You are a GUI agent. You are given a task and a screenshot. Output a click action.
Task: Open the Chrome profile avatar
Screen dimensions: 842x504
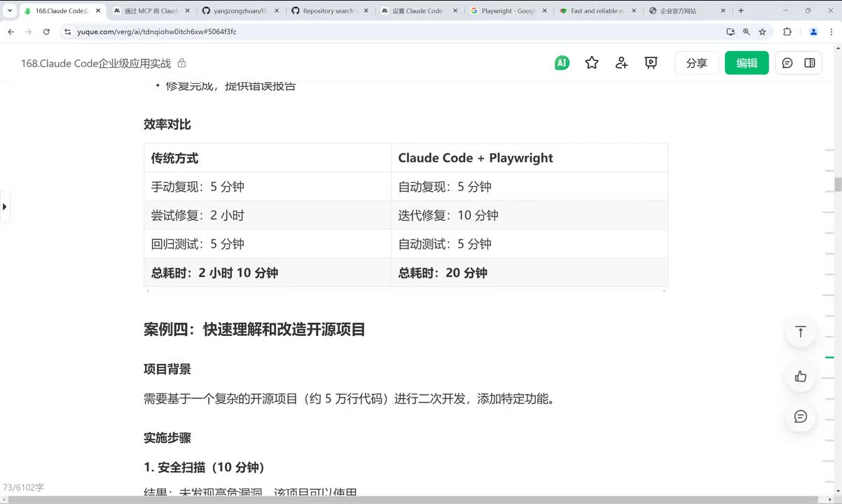(x=813, y=31)
